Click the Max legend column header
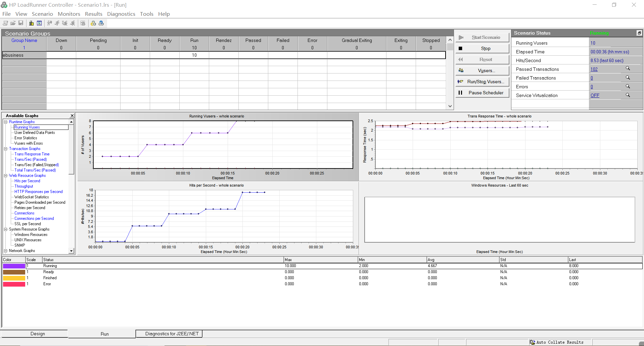644x346 pixels. click(x=321, y=259)
